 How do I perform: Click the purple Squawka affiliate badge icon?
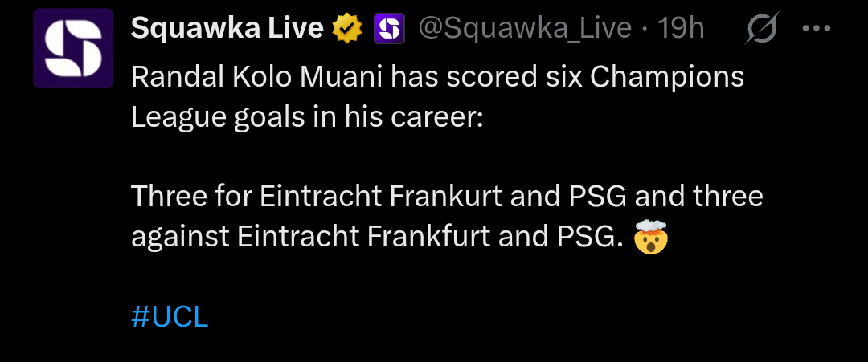click(388, 30)
